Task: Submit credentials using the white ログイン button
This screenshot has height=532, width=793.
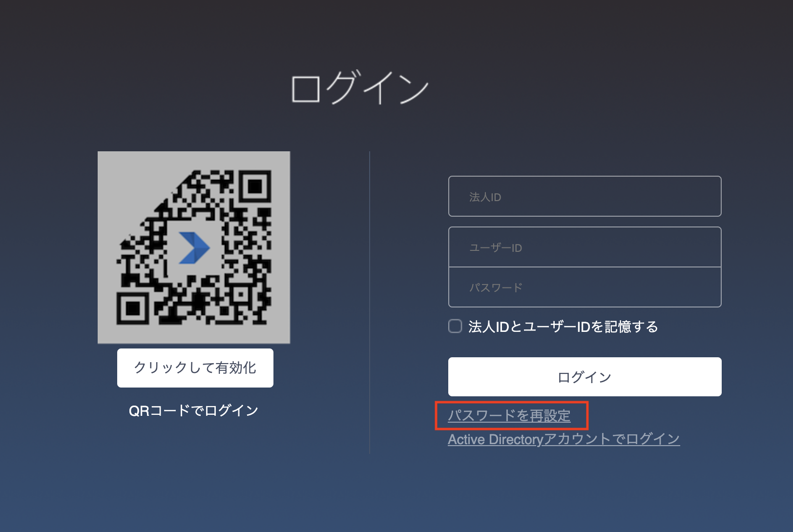Action: (x=584, y=376)
